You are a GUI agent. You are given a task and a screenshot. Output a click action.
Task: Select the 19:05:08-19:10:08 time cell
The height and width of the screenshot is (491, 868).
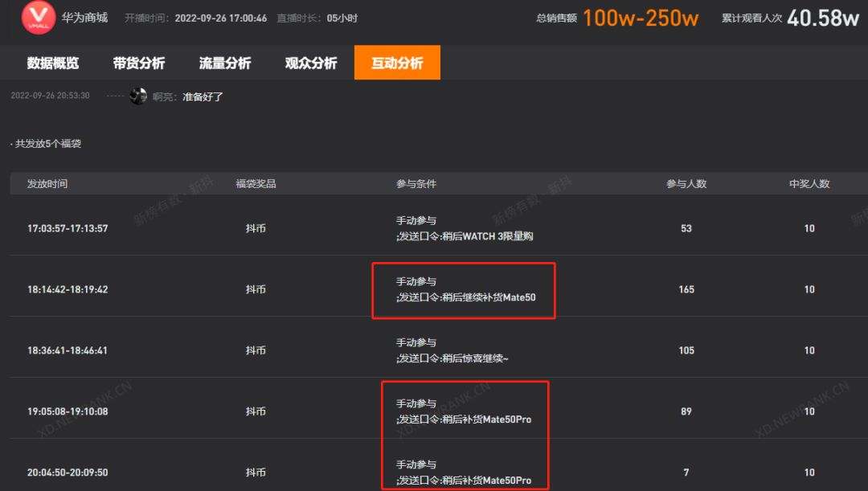point(68,411)
